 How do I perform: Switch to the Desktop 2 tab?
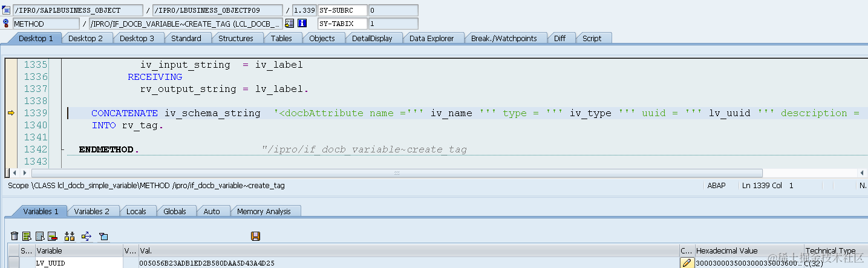coord(85,38)
